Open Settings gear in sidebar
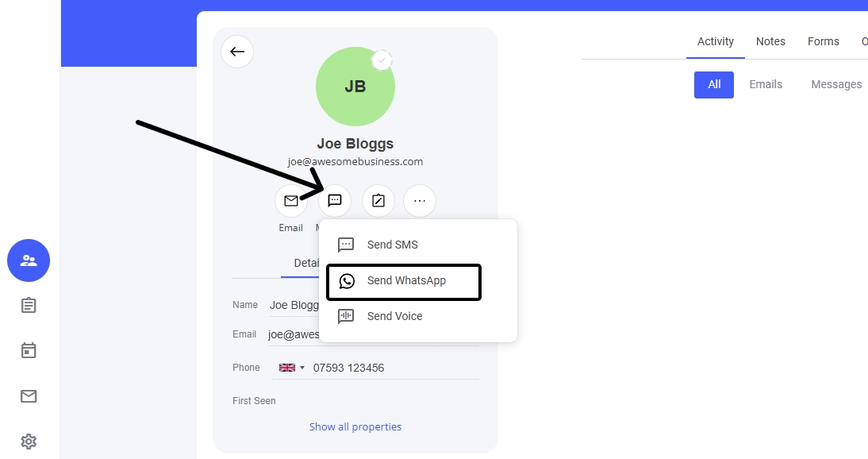Screen dimensions: 868x459 29,441
